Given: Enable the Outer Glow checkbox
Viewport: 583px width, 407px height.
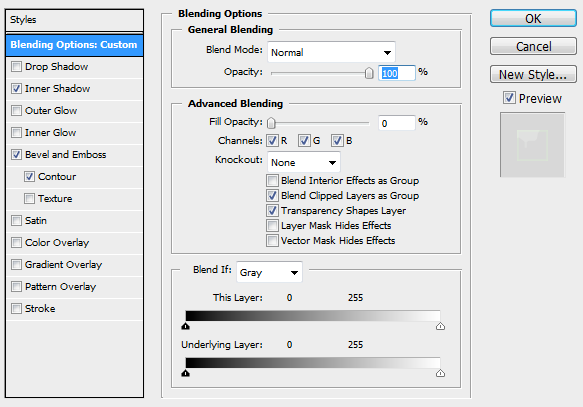Looking at the screenshot, I should [16, 111].
